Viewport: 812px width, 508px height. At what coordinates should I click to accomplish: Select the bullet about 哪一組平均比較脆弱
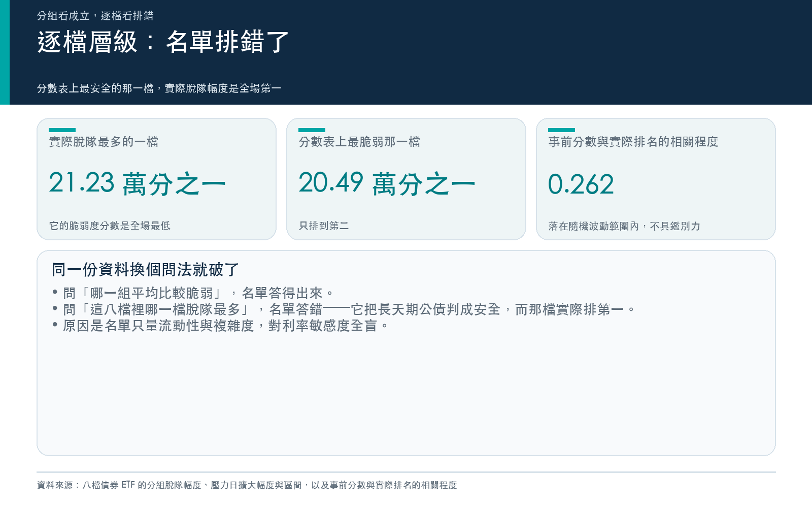coord(193,293)
